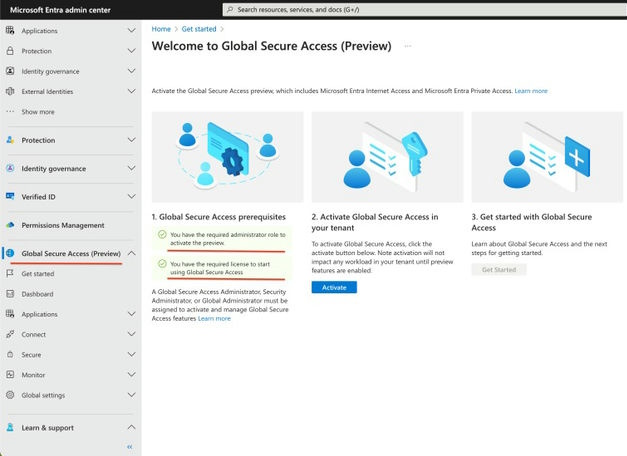This screenshot has height=456, width=627.
Task: Click the Get Started button
Action: [x=499, y=270]
